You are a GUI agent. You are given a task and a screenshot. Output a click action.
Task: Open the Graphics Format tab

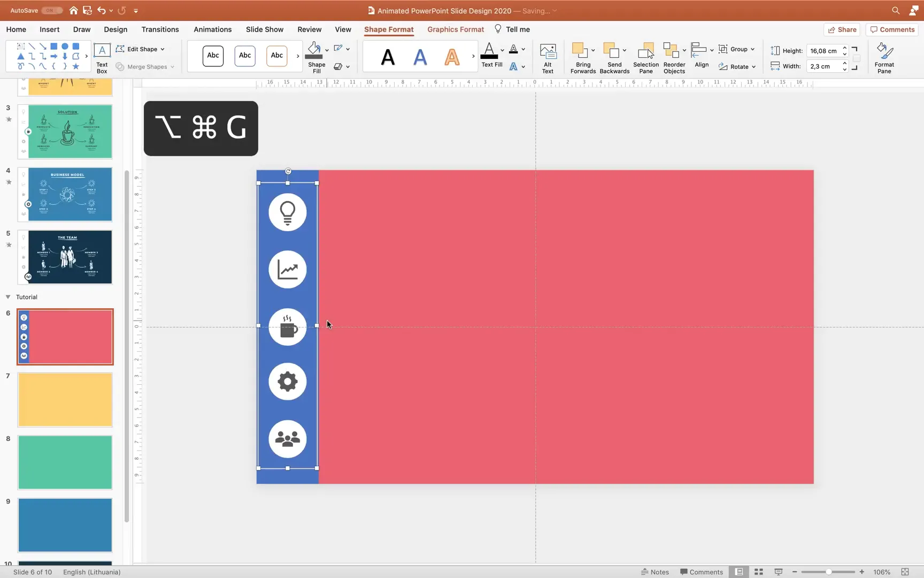(x=455, y=29)
